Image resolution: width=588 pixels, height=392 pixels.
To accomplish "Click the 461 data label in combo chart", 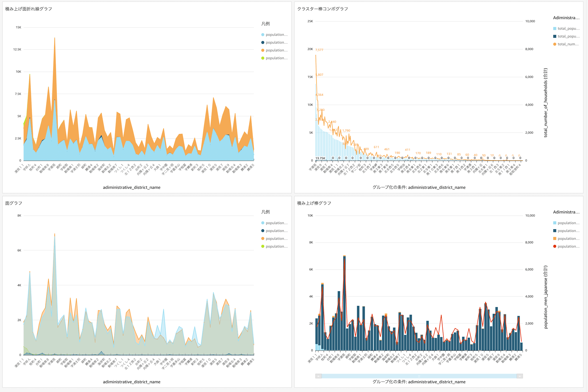I will coord(387,150).
